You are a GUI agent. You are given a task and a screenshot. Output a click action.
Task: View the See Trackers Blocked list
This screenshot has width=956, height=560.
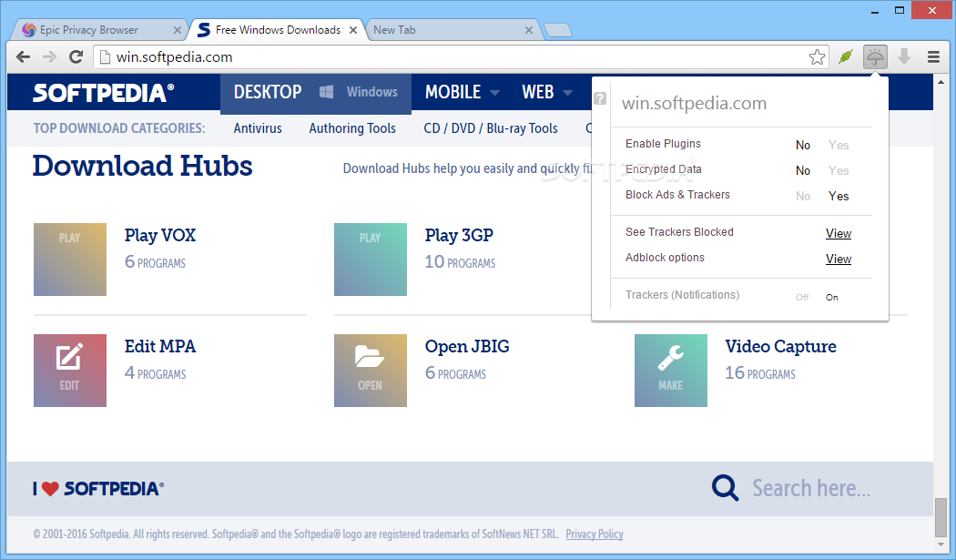pos(839,234)
